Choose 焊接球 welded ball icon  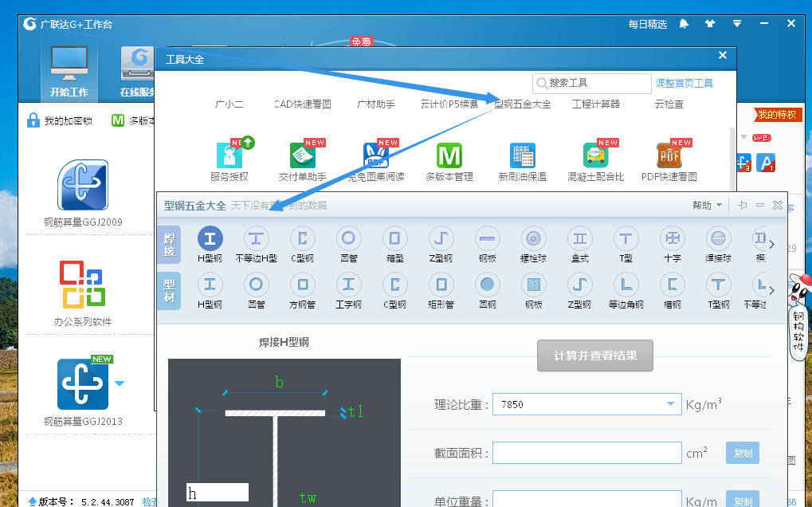tap(718, 238)
